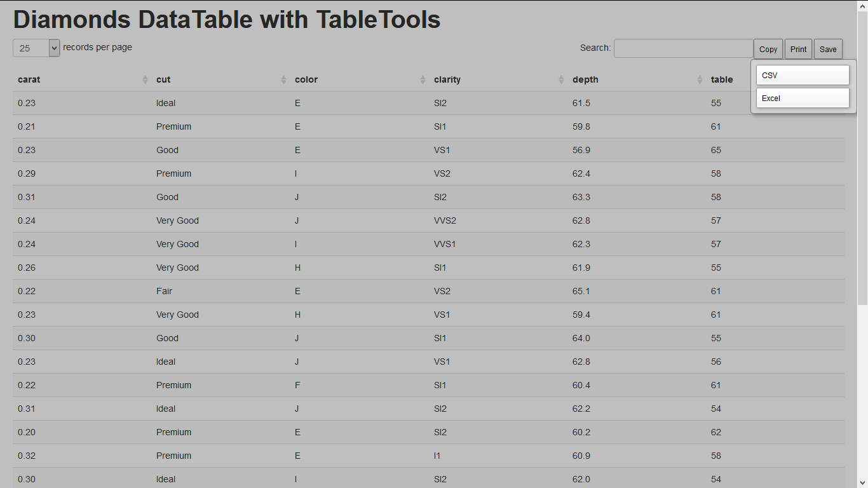Click the vertical scrollbar thumb
The image size is (868, 488).
tap(862, 159)
